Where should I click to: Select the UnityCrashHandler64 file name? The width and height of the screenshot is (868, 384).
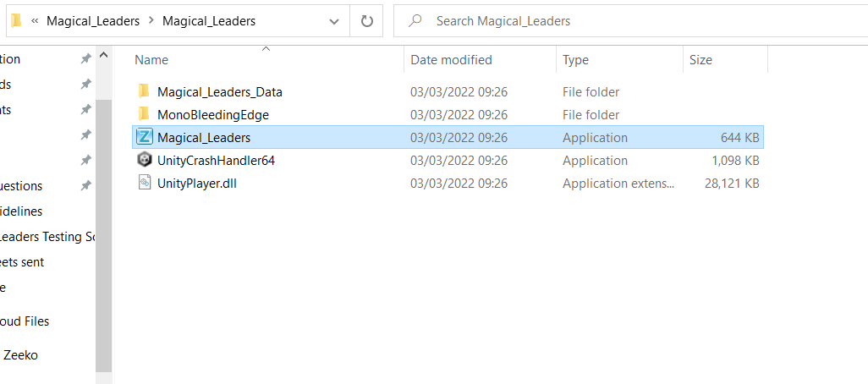pos(216,161)
